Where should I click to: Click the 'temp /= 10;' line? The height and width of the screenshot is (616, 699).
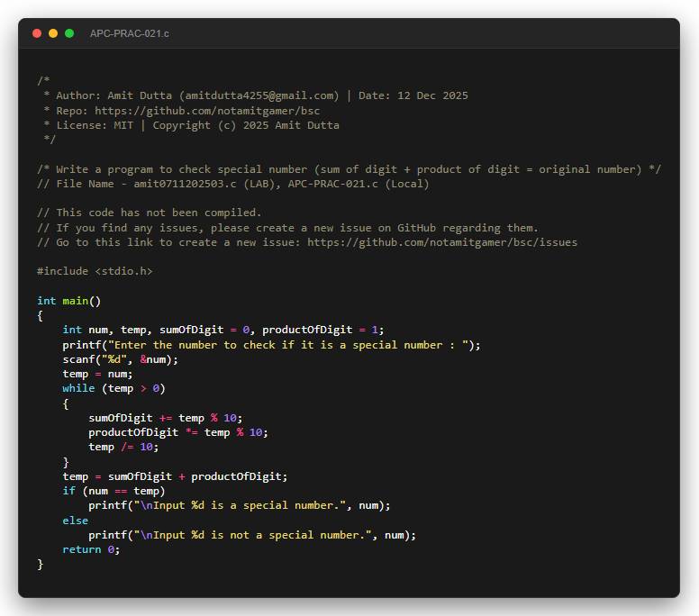123,447
